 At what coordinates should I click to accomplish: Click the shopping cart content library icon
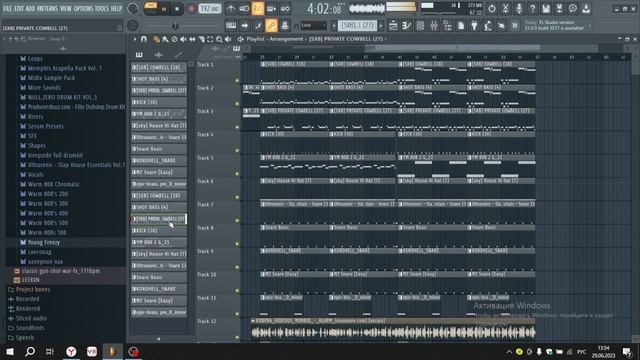(514, 26)
